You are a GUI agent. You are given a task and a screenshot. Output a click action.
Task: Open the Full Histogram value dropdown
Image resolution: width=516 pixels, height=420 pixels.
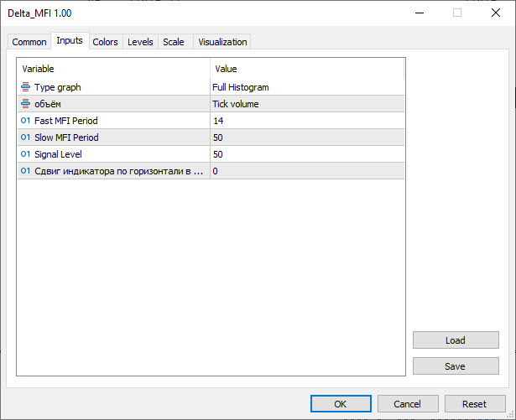[307, 87]
